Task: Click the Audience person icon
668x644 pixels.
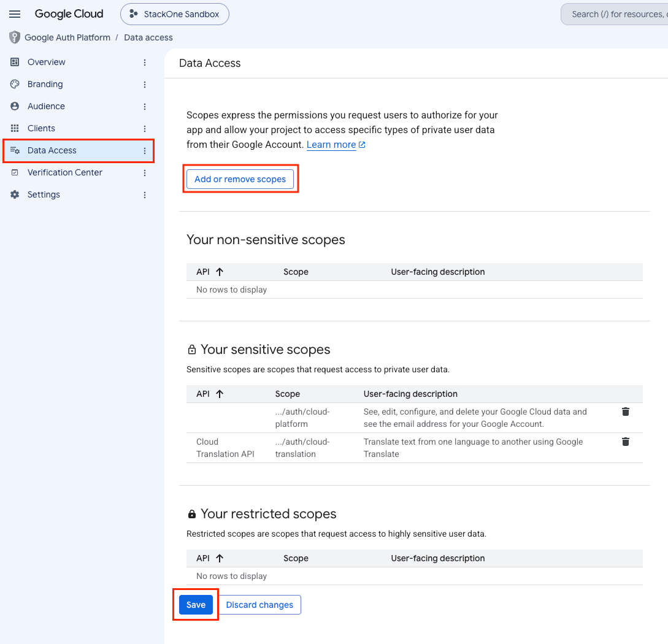Action: pyautogui.click(x=15, y=107)
